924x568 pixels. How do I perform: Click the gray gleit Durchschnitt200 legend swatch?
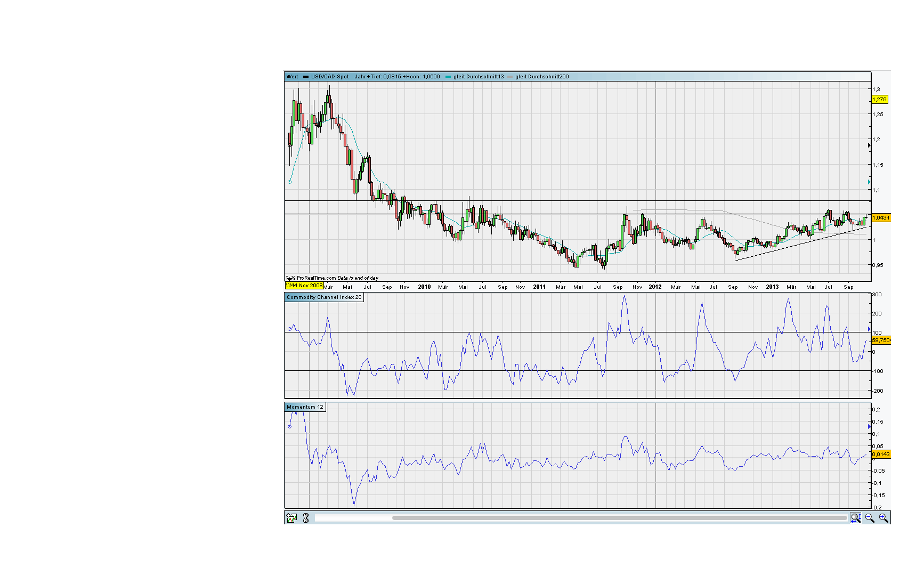[x=510, y=77]
